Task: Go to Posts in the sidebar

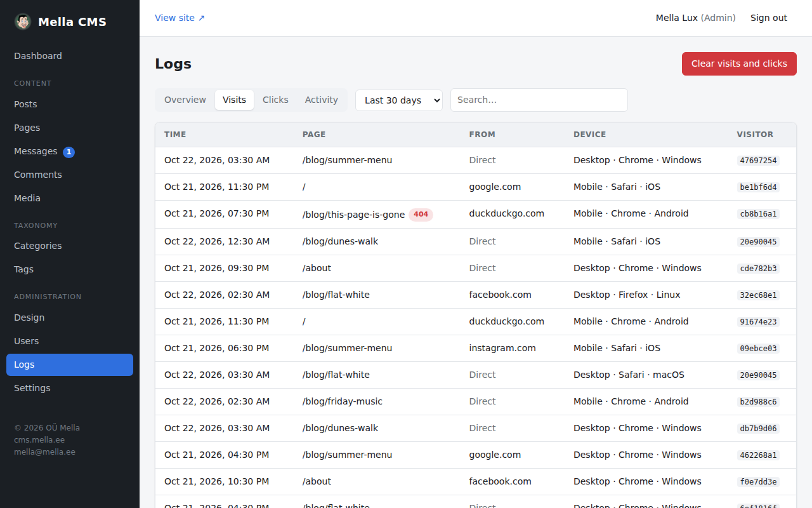Action: click(70, 104)
